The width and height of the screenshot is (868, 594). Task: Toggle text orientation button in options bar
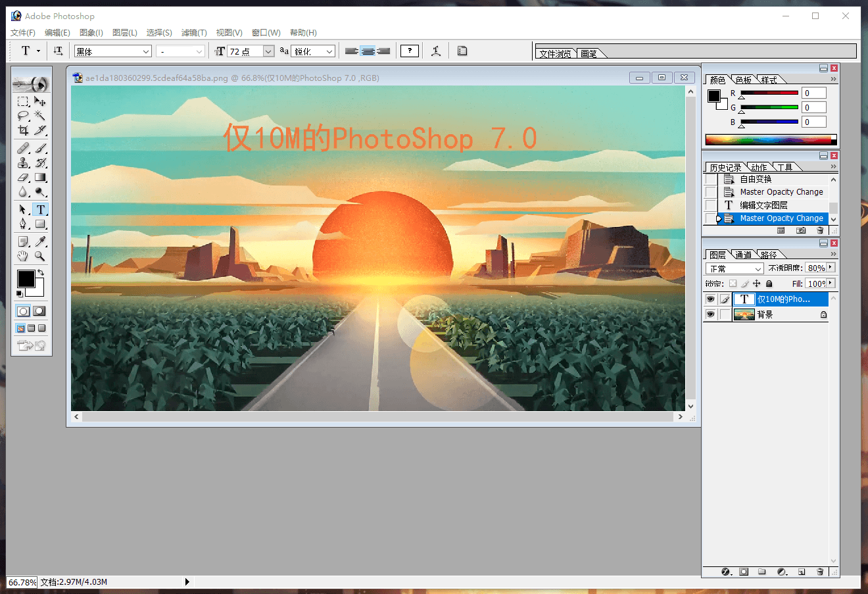pyautogui.click(x=58, y=51)
